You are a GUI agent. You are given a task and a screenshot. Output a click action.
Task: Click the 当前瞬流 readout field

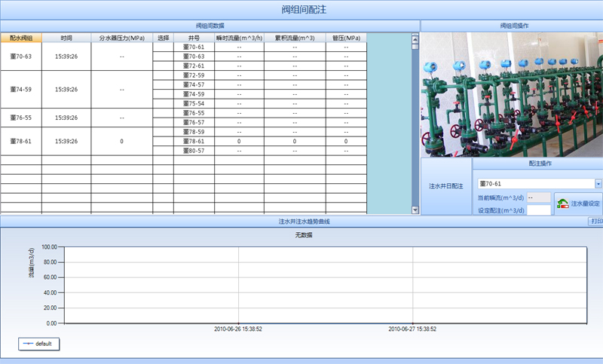(x=538, y=197)
